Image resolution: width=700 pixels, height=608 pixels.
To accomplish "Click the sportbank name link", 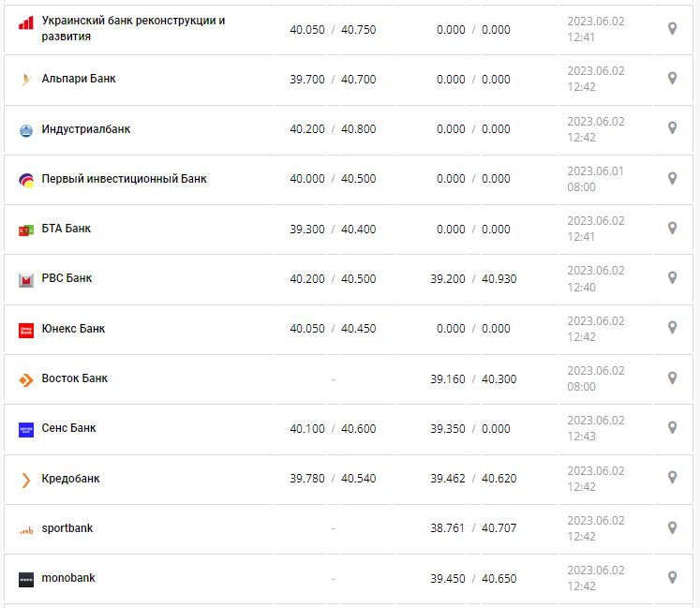I will tap(67, 528).
